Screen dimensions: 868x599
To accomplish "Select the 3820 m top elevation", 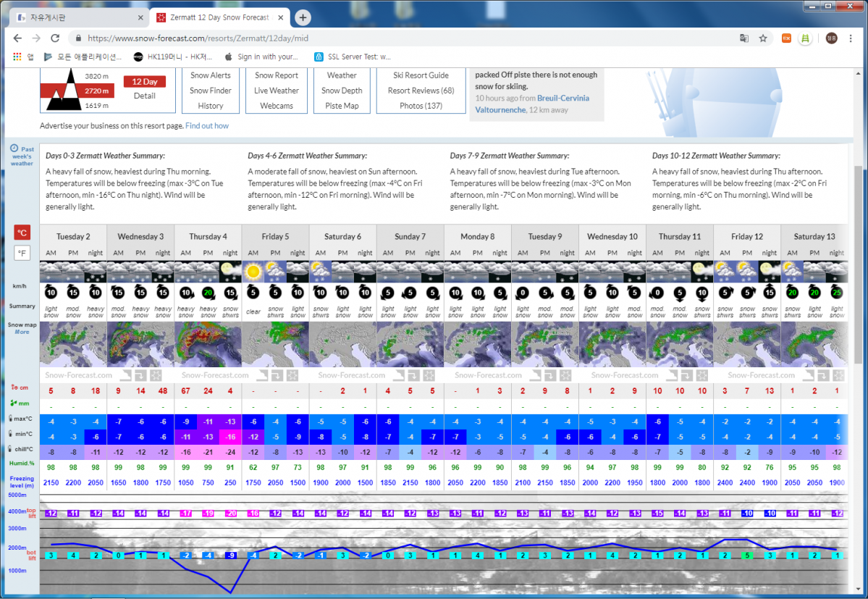I will (96, 76).
